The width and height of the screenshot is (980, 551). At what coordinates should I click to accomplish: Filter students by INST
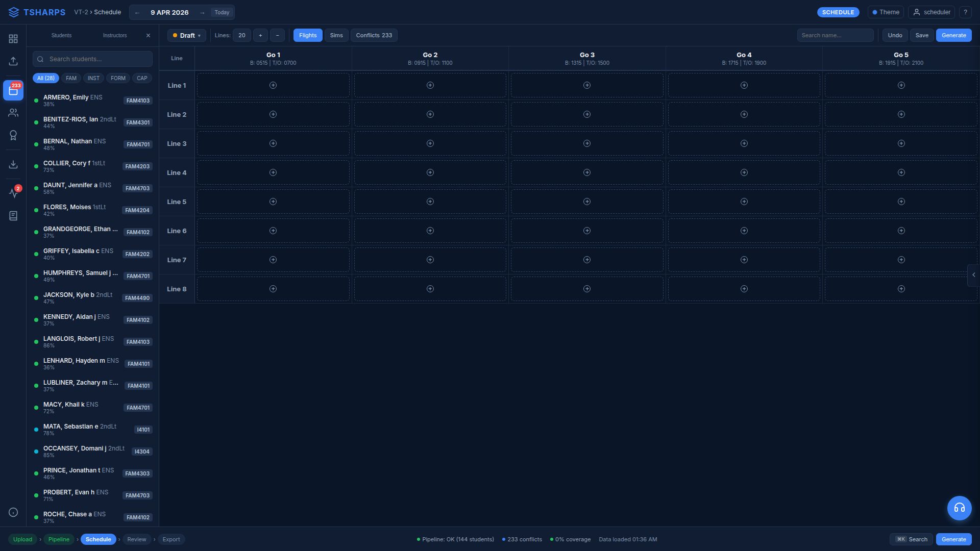tap(93, 78)
